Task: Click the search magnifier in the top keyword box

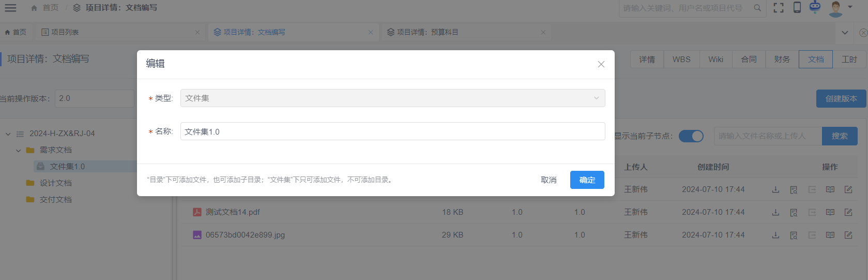Action: [x=757, y=8]
